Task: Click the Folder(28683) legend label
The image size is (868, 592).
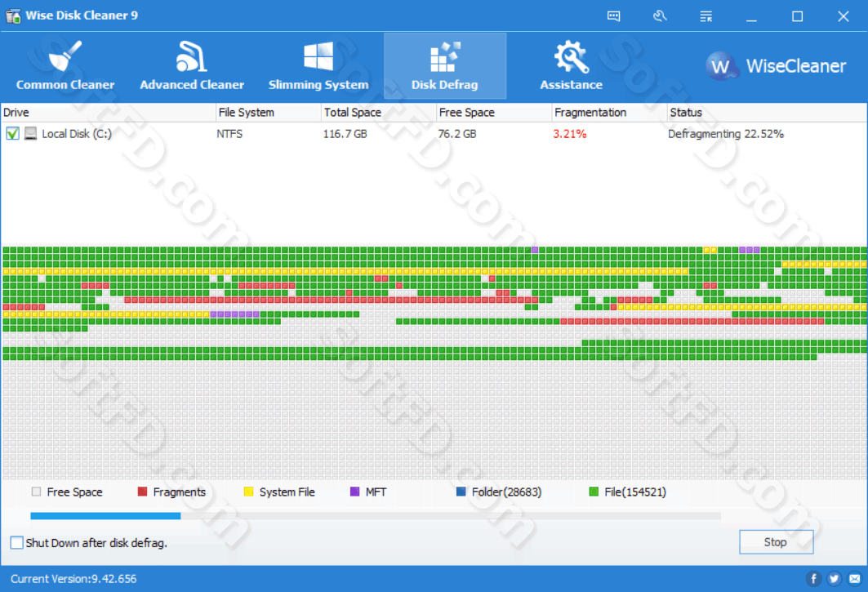Action: coord(506,492)
